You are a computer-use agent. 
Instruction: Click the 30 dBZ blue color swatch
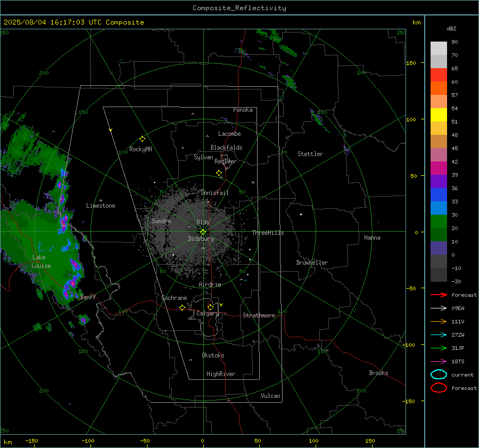tap(439, 208)
